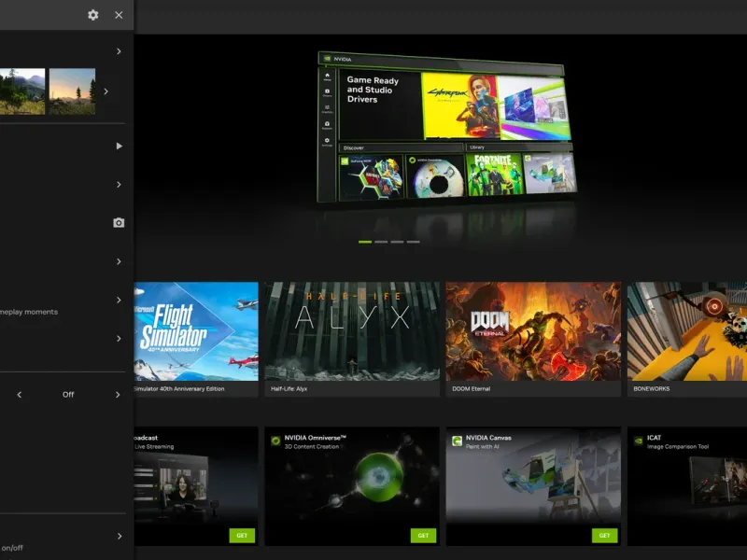Click the ICAT app icon
This screenshot has height=560, width=747.
click(639, 441)
